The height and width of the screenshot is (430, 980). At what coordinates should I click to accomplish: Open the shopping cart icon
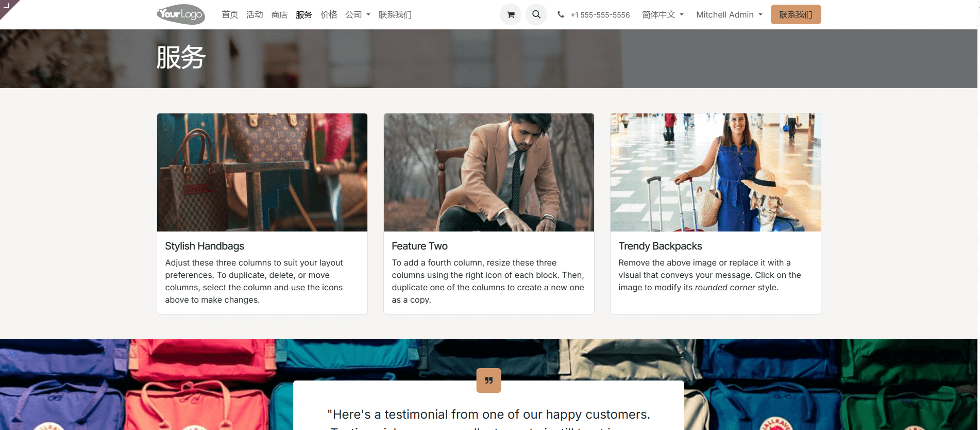(510, 14)
